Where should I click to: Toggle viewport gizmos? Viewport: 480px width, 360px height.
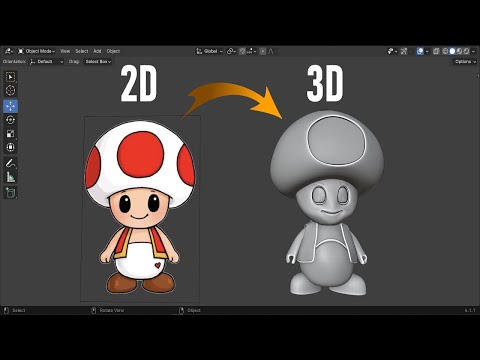click(404, 51)
